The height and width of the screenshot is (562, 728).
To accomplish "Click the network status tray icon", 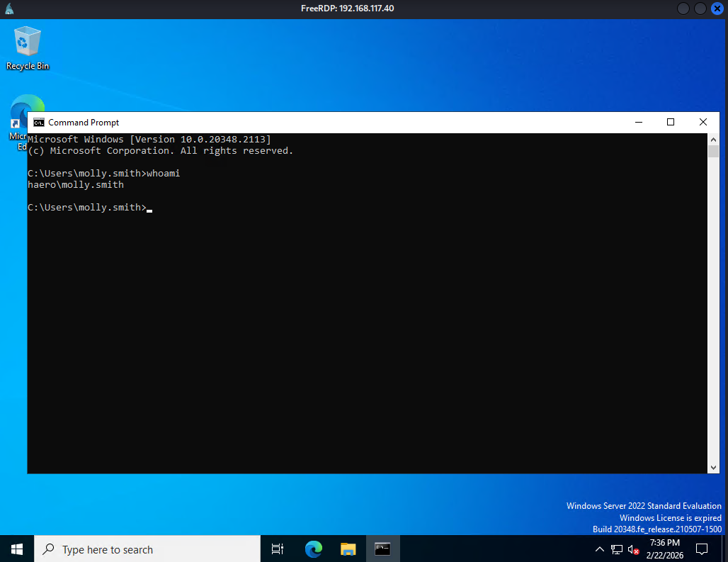I will 617,549.
